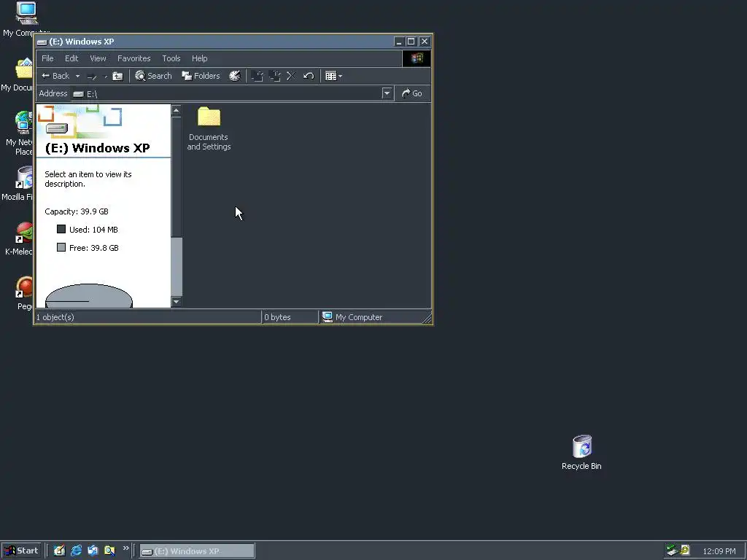
Task: Click the Forward arrow toolbar button
Action: coord(92,76)
